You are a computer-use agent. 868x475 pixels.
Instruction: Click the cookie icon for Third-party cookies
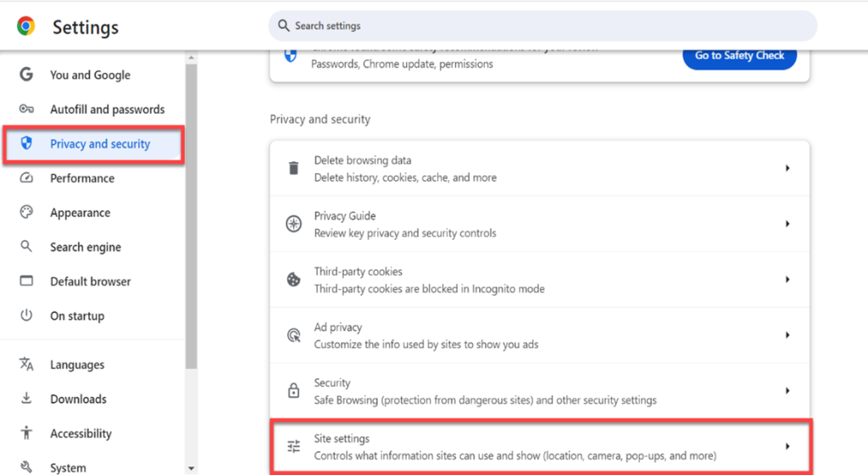[x=293, y=280]
